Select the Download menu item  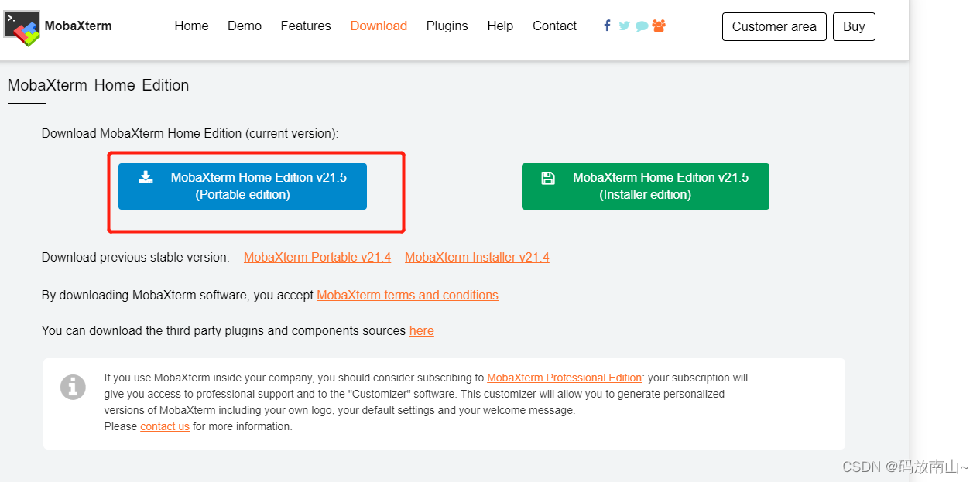(379, 26)
